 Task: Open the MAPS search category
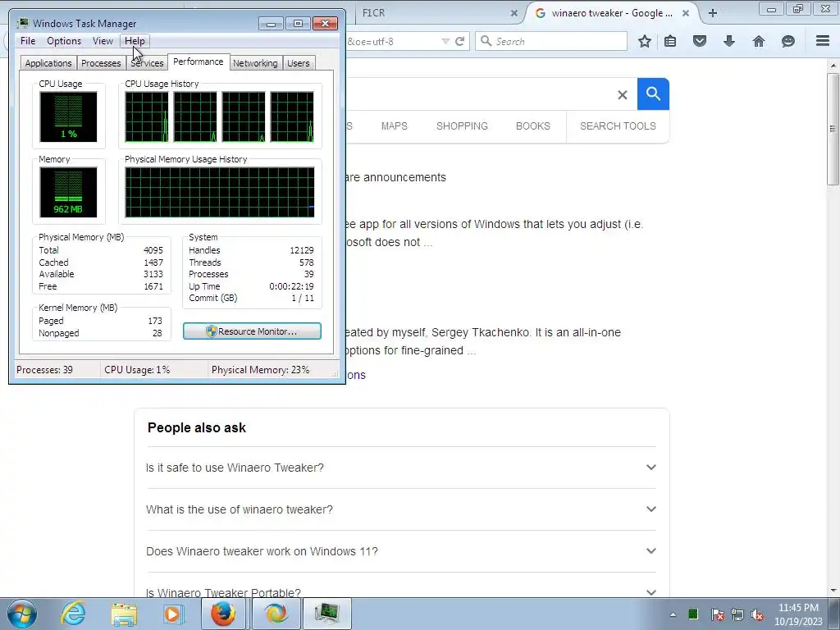pos(395,126)
